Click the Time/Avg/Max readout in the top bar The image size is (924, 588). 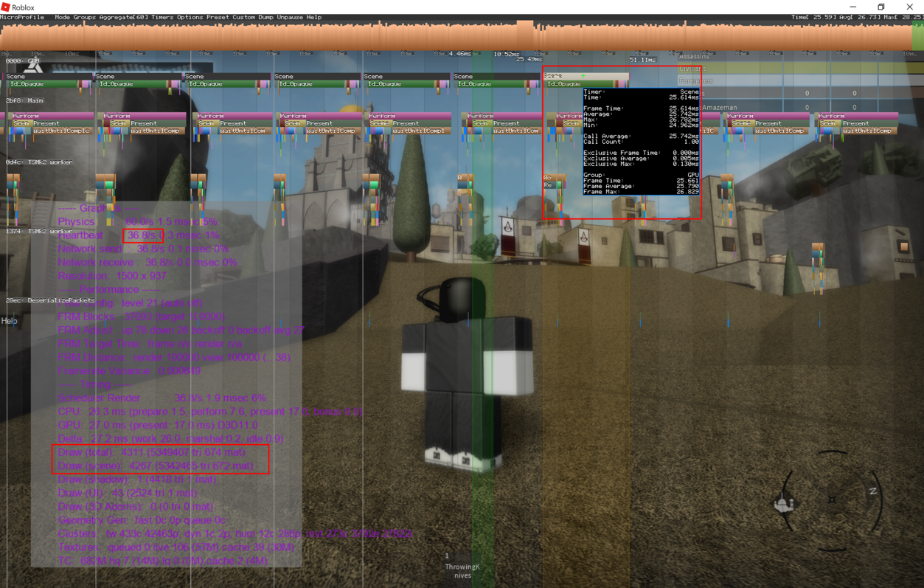pos(857,17)
